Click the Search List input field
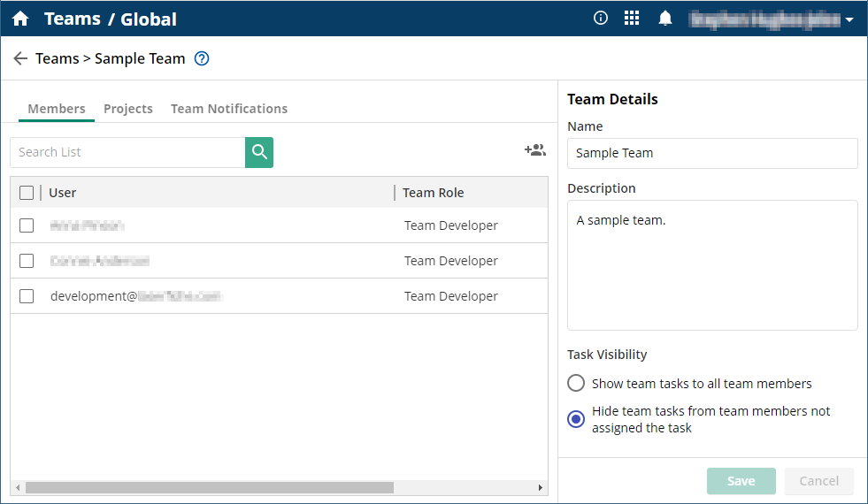Image resolution: width=868 pixels, height=504 pixels. [x=127, y=152]
